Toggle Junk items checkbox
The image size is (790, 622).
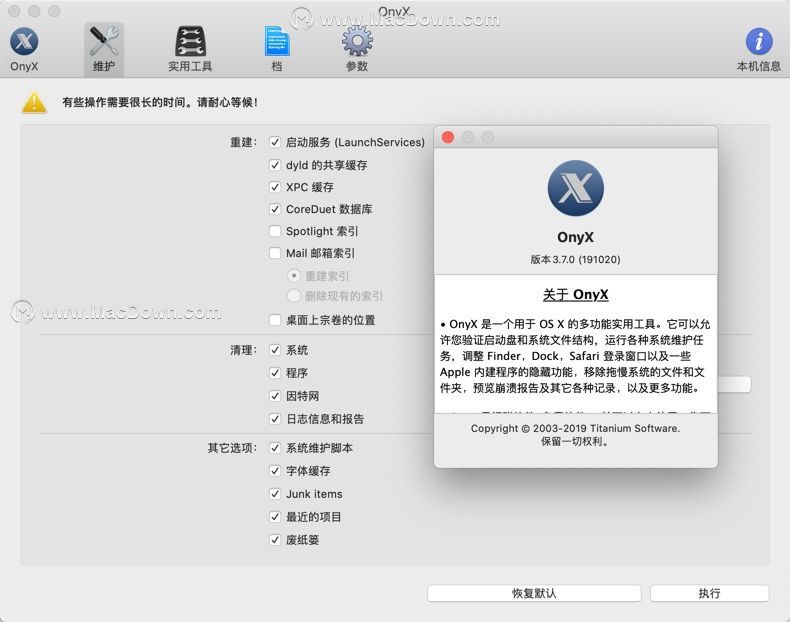point(275,494)
